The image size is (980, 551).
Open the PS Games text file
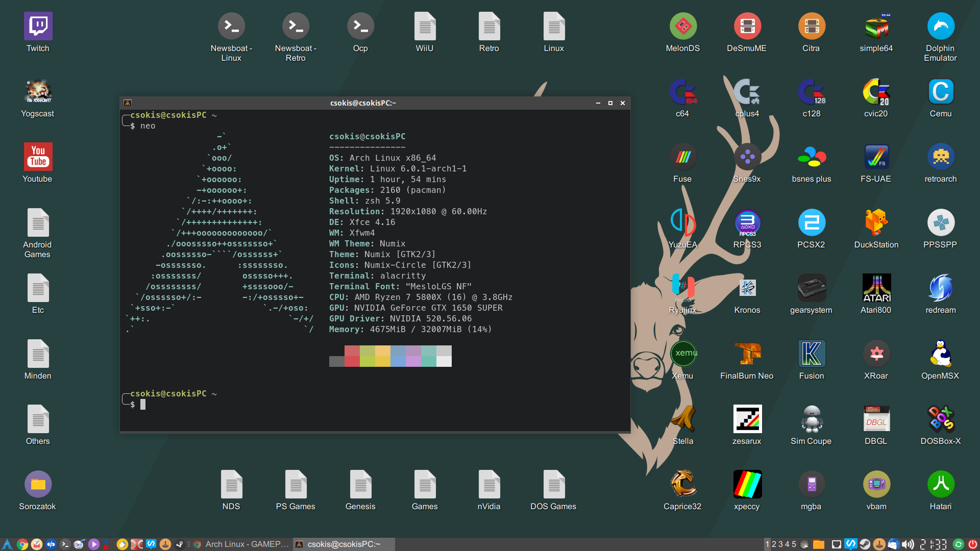pos(296,484)
